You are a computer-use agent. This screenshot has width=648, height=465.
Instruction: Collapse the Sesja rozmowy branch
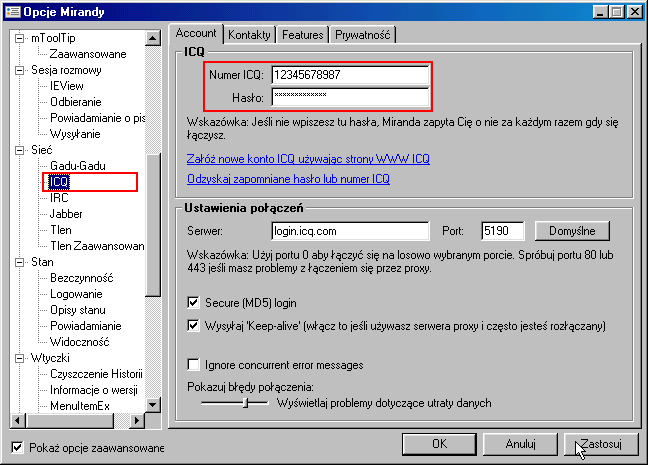pyautogui.click(x=21, y=70)
